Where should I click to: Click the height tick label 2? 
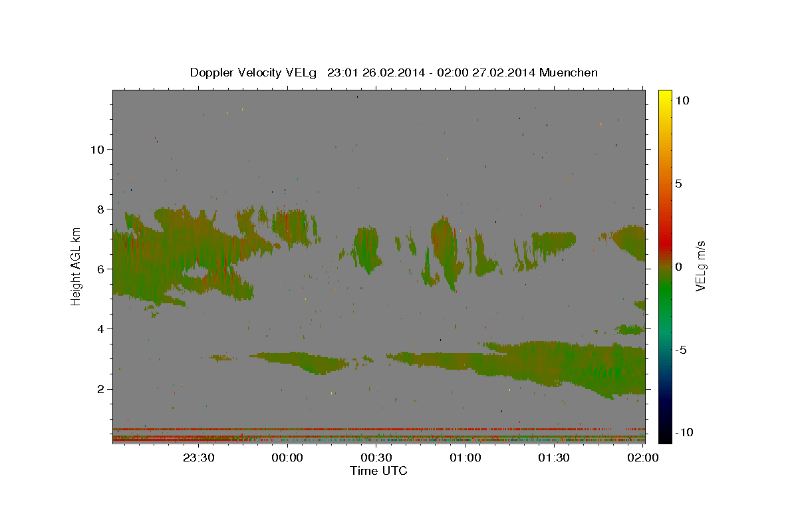(x=100, y=389)
